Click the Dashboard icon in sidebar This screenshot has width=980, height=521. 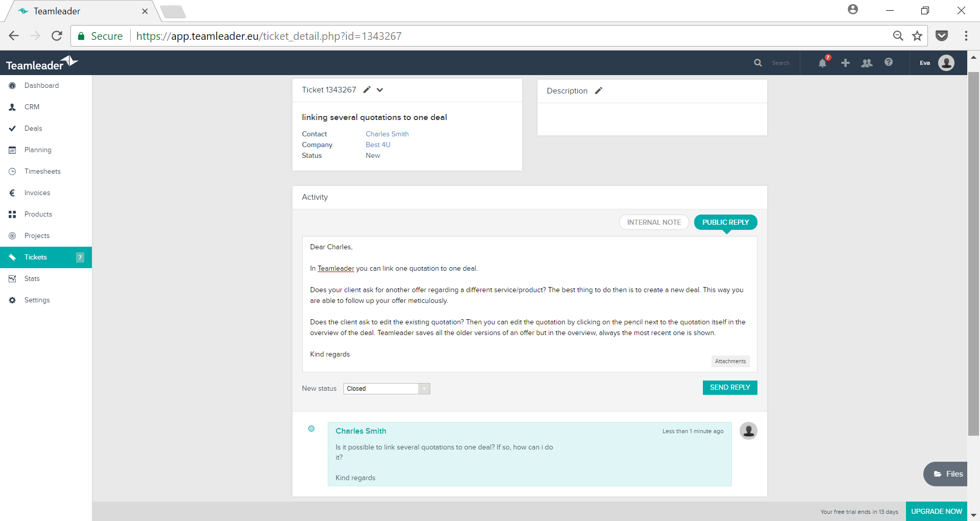coord(12,86)
